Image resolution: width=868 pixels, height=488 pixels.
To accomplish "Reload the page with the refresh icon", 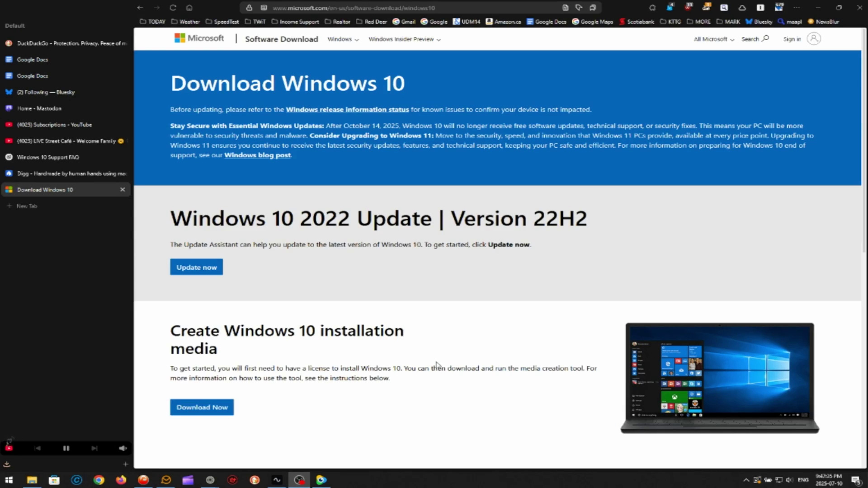I will 173,8.
